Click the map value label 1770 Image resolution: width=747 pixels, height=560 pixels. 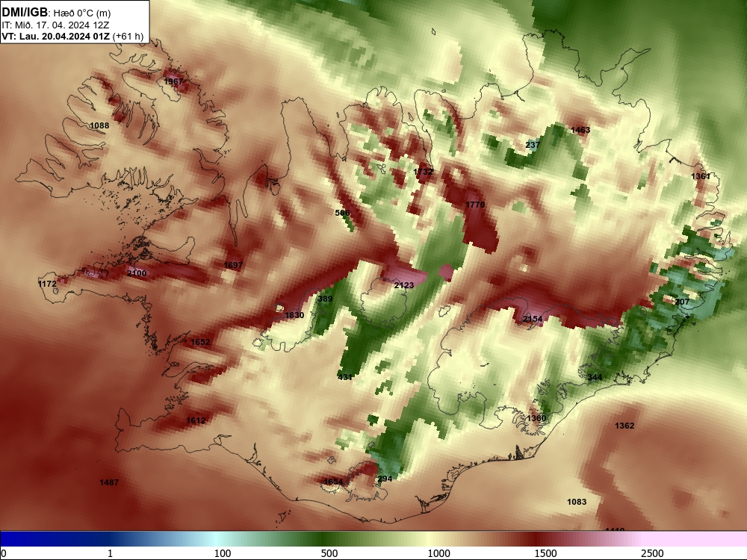[x=475, y=205]
